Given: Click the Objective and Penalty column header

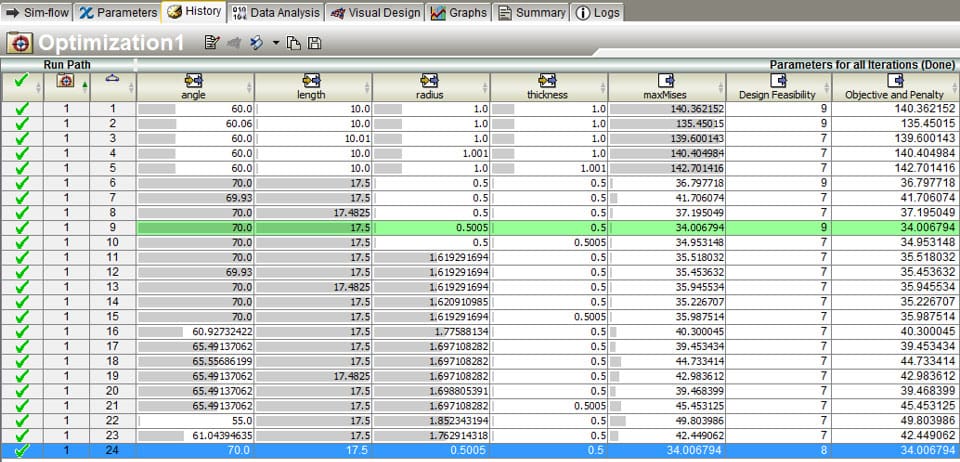Looking at the screenshot, I should [x=894, y=87].
